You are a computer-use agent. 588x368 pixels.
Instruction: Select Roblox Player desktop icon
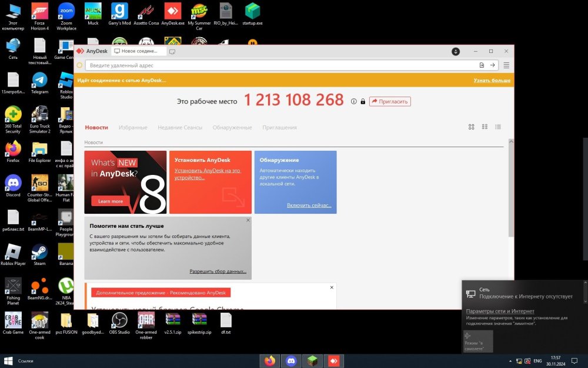click(x=13, y=254)
